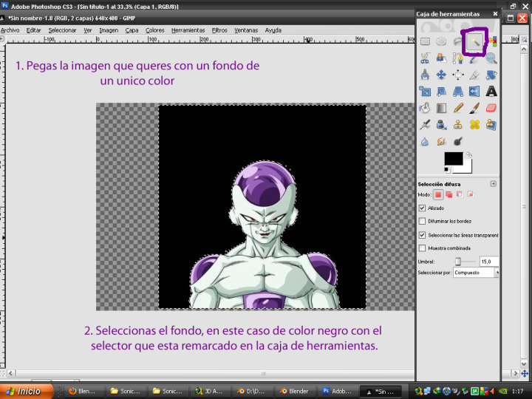Open the canvas navigation cross icon
The width and height of the screenshot is (532, 399).
525,373
